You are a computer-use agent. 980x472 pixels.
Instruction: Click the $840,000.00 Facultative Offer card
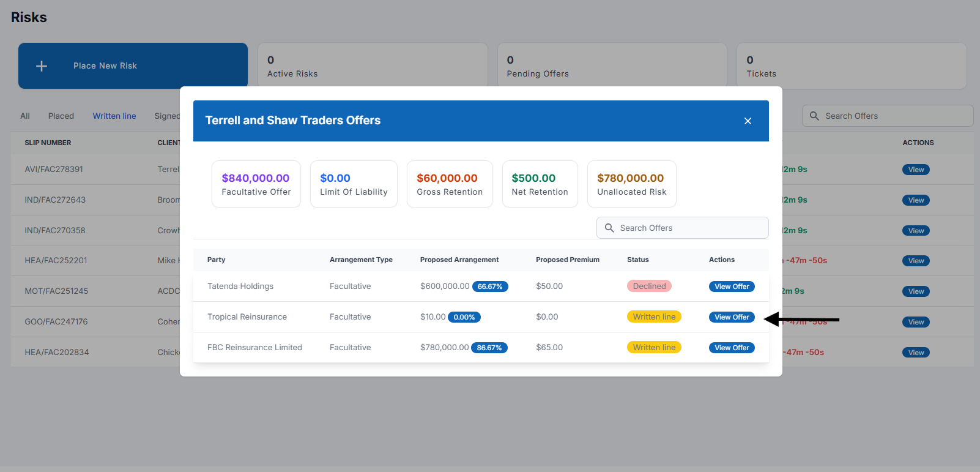tap(256, 184)
